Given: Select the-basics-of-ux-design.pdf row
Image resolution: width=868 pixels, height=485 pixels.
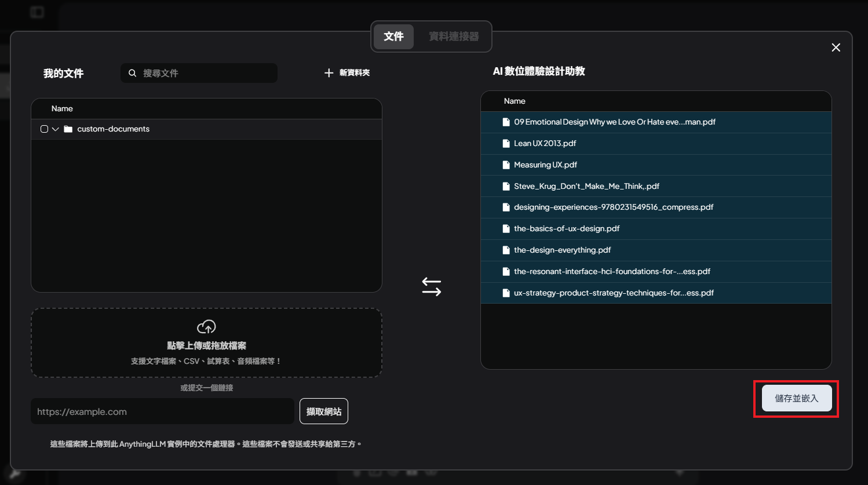Looking at the screenshot, I should 567,229.
